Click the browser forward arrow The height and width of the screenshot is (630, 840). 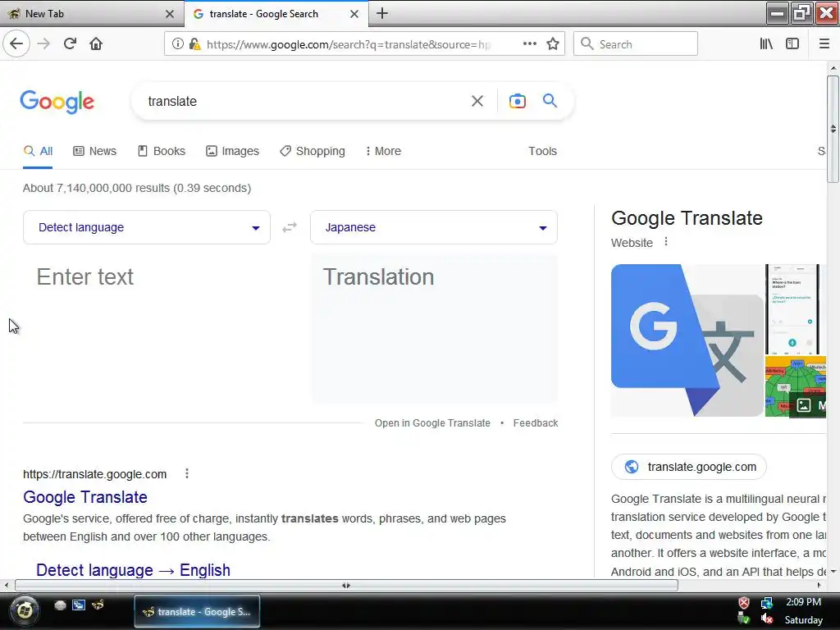44,44
